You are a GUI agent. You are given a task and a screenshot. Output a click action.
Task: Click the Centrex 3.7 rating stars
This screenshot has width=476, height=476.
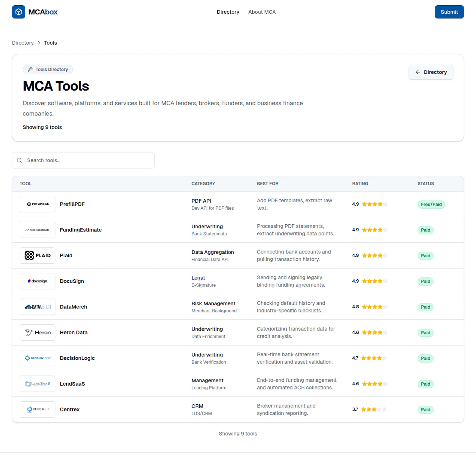(x=374, y=409)
